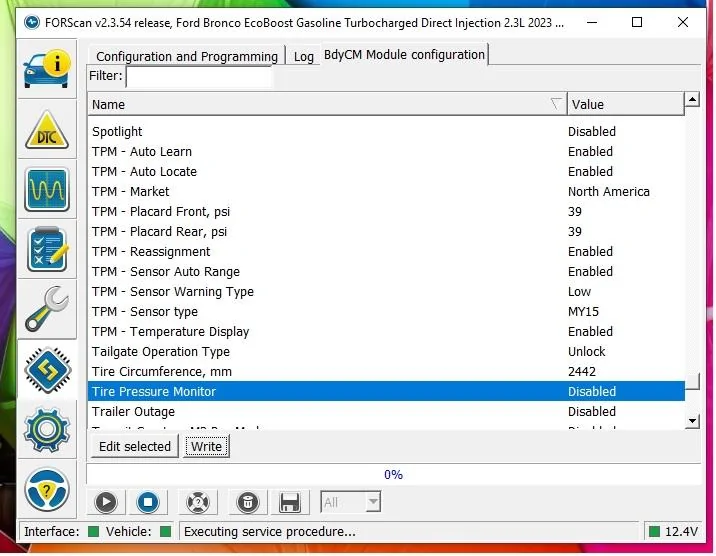Click the floppy disk save icon
Viewport: 716px width, 556px height.
tap(290, 502)
